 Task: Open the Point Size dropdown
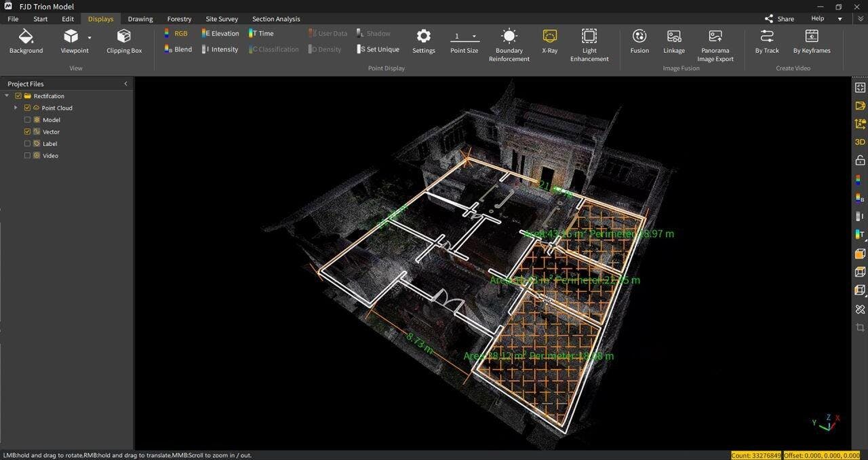[x=464, y=37]
